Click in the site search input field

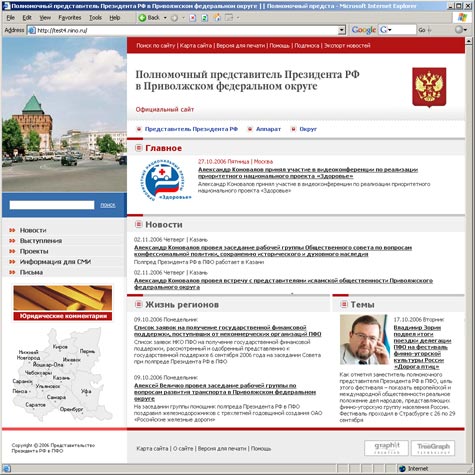click(x=52, y=205)
